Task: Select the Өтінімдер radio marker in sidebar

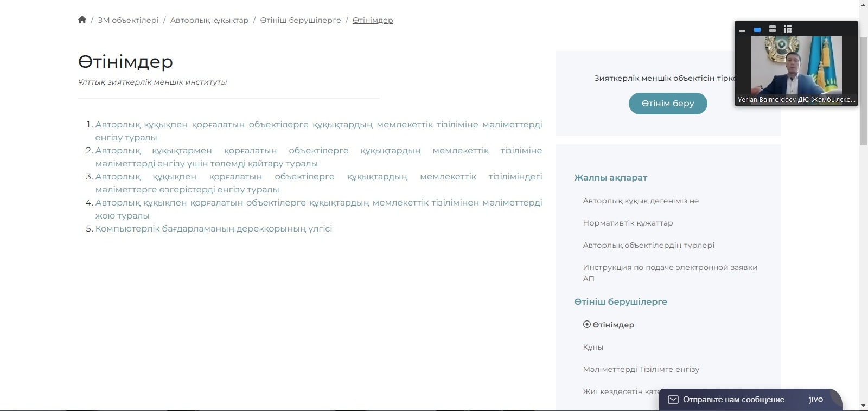Action: (x=586, y=324)
